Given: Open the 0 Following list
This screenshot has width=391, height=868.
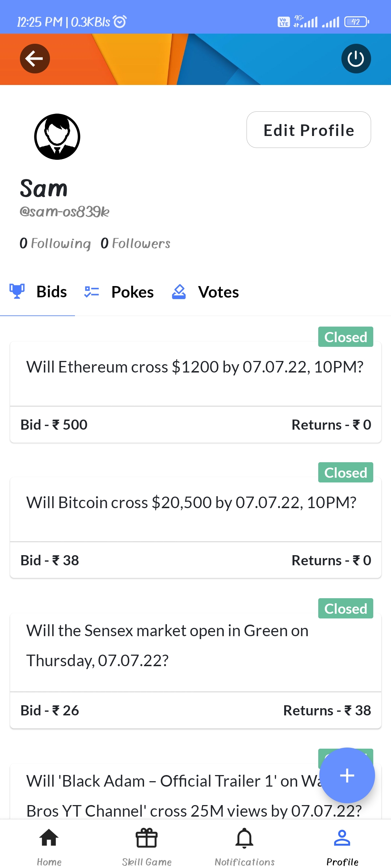Looking at the screenshot, I should coord(55,243).
